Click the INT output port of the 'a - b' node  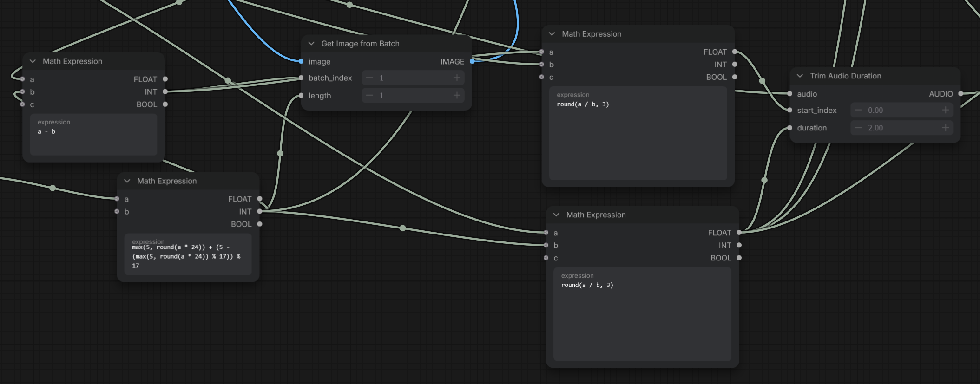click(165, 92)
